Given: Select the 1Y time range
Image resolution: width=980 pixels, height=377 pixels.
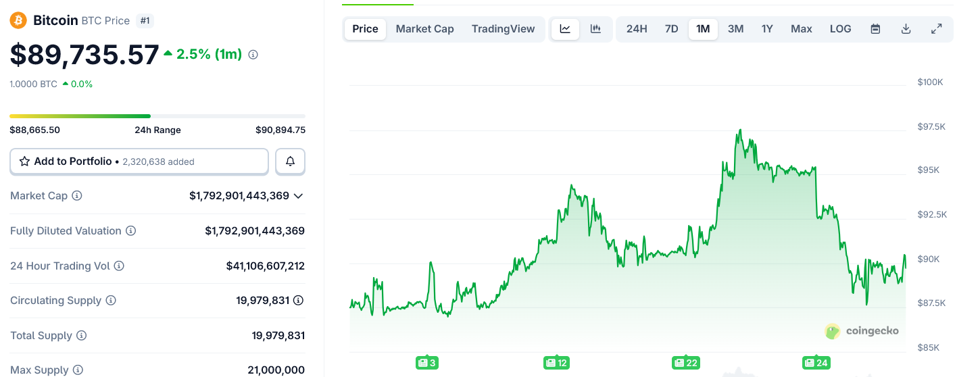Looking at the screenshot, I should pyautogui.click(x=767, y=29).
